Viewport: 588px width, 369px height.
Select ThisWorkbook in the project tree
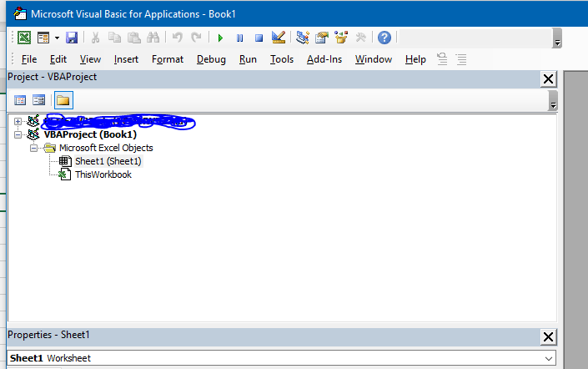pyautogui.click(x=103, y=175)
